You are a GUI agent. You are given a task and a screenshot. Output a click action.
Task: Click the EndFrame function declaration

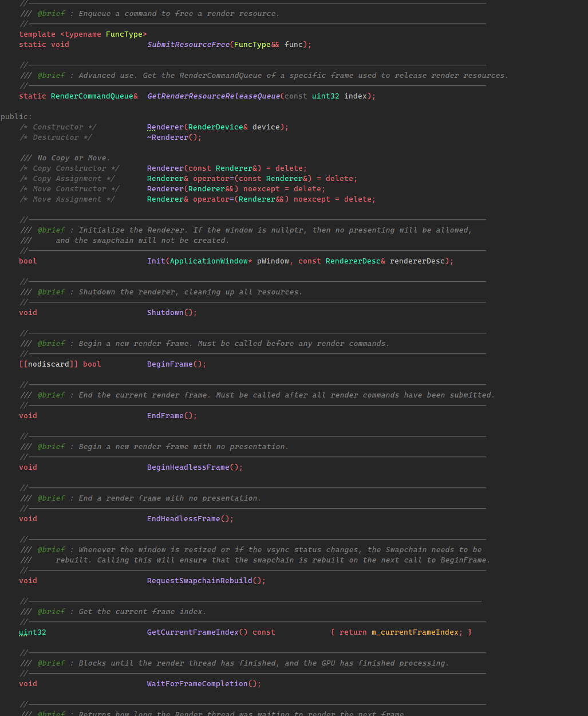point(165,416)
